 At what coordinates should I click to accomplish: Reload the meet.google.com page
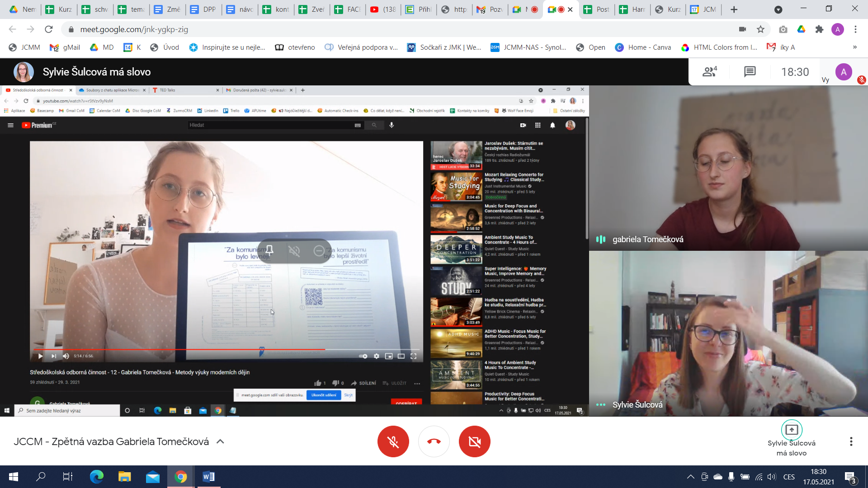tap(49, 29)
